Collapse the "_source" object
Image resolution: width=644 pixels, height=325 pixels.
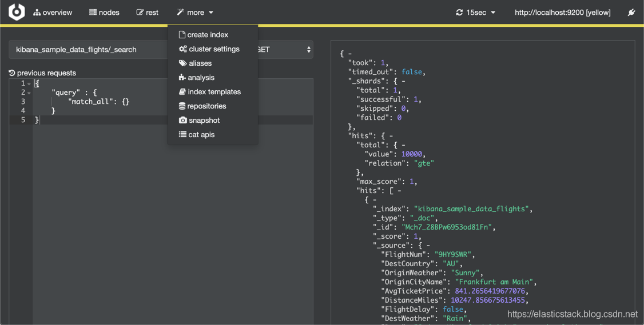pos(428,246)
